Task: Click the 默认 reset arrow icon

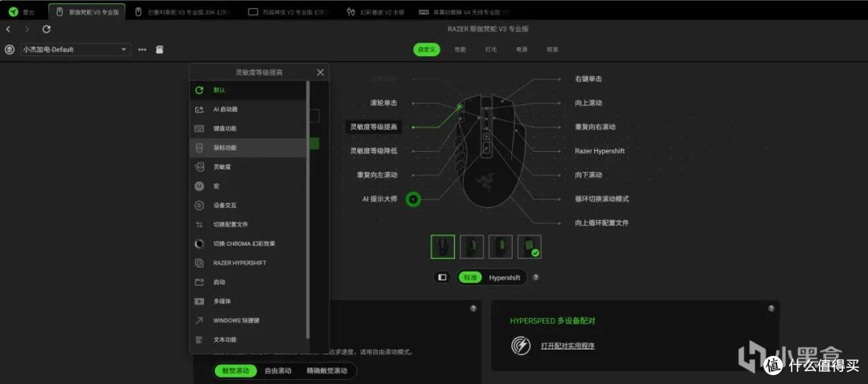Action: click(x=199, y=90)
